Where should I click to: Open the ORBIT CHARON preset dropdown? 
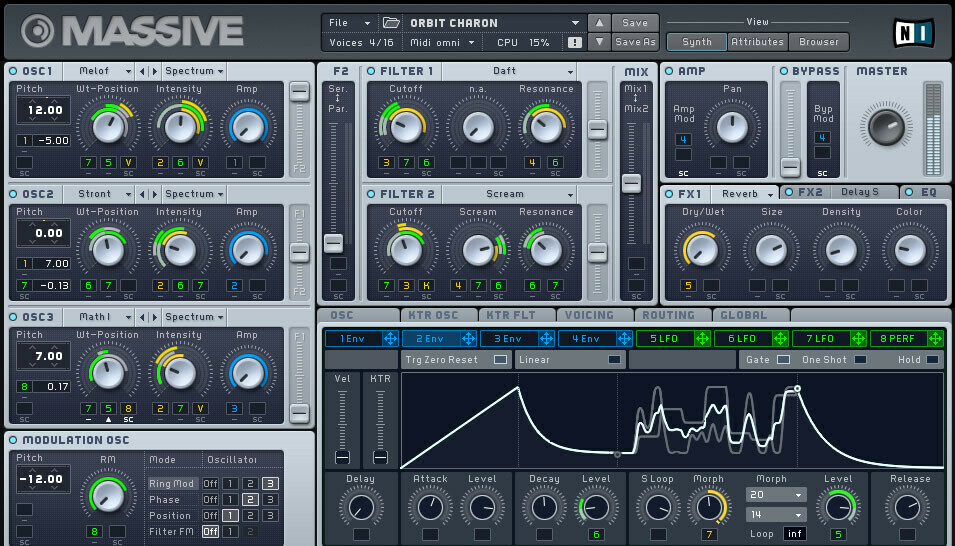click(x=494, y=23)
